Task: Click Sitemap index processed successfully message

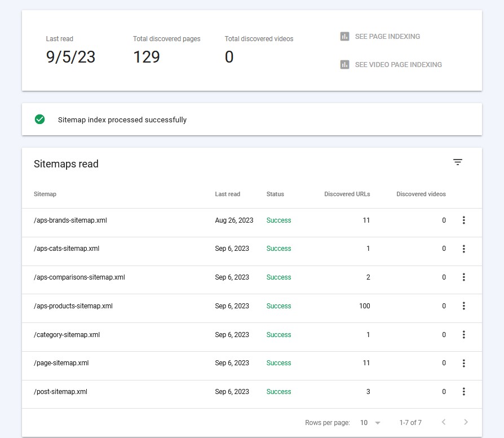Action: point(122,120)
